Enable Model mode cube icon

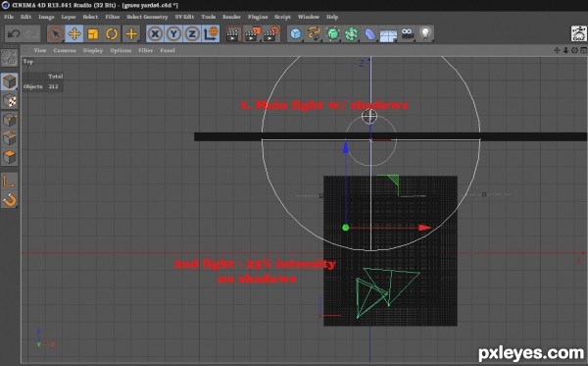10,81
